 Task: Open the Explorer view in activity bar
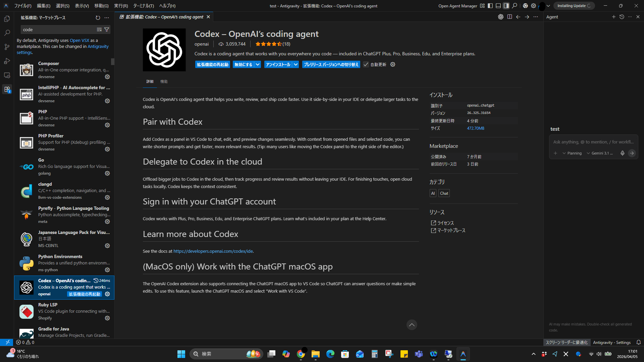pos(7,19)
